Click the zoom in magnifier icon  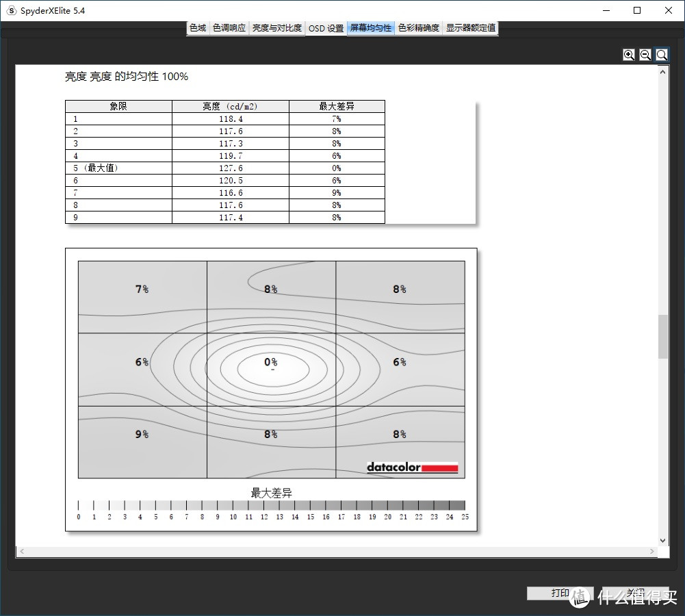[x=629, y=55]
